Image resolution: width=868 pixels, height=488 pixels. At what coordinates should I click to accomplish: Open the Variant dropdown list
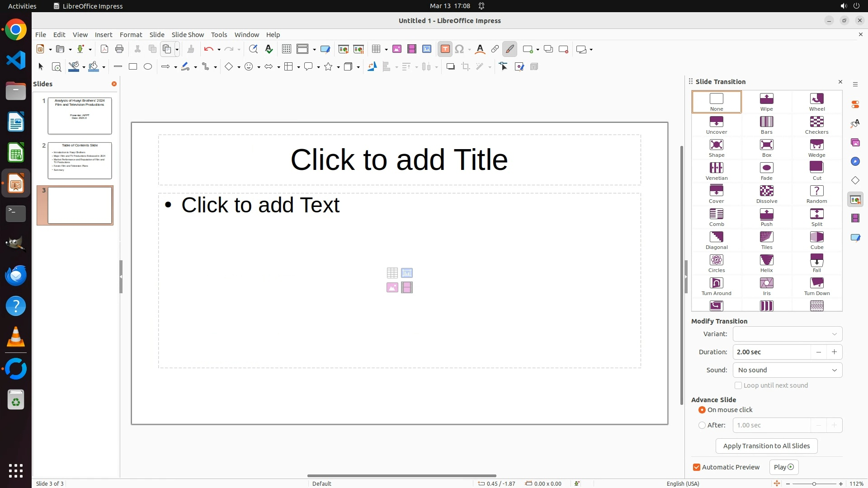point(787,334)
